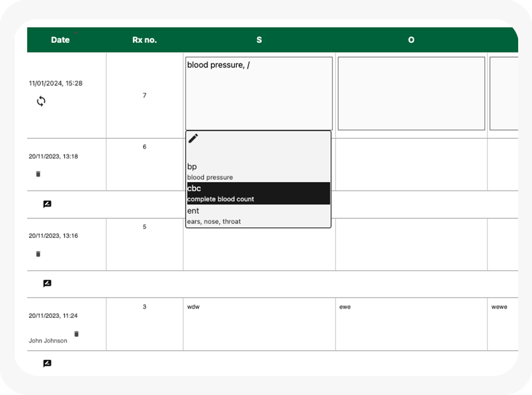Viewport: 532px width, 395px height.
Task: Click the 'wdw' cell text
Action: coord(194,307)
